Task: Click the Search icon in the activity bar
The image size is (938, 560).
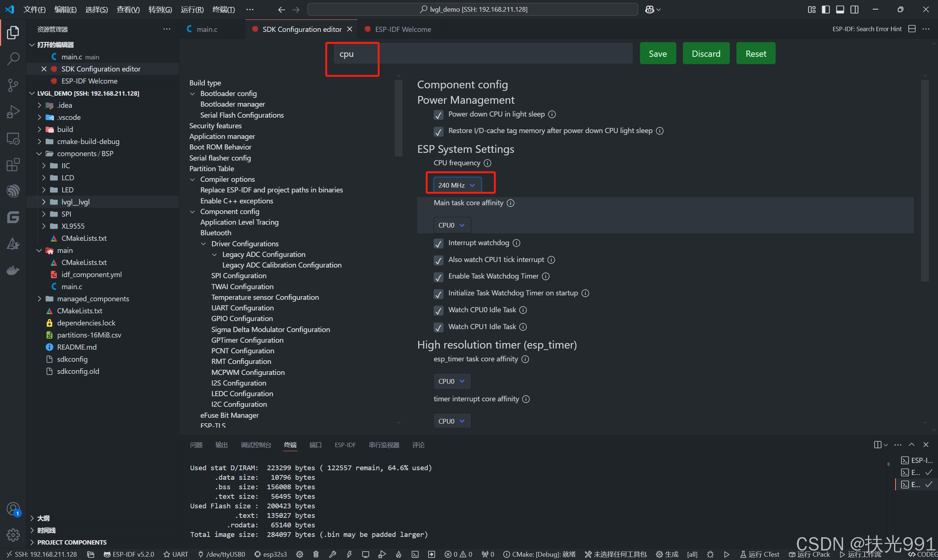Action: 13,59
